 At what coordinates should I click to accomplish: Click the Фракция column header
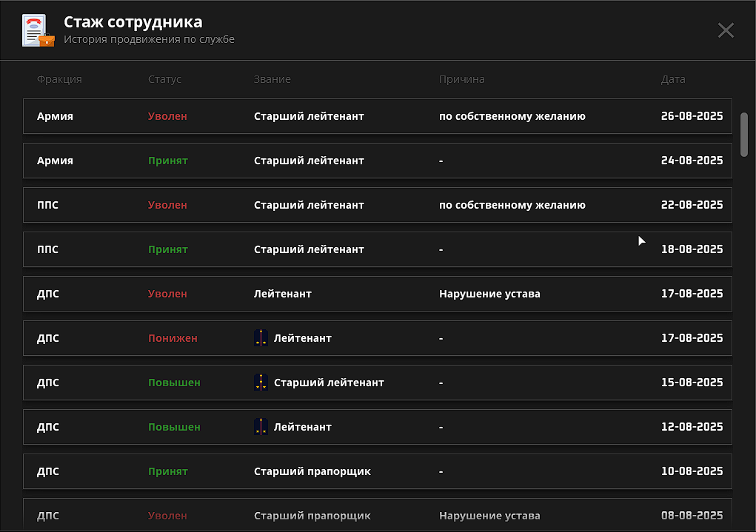click(59, 79)
